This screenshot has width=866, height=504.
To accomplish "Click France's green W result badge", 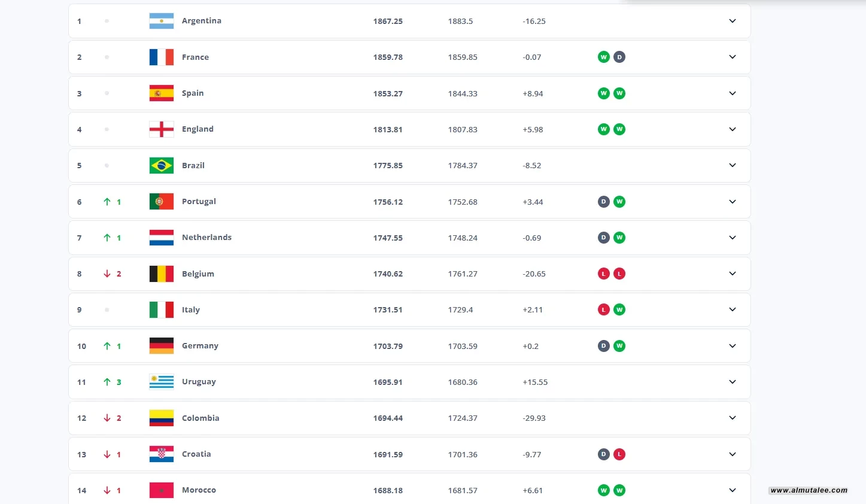I will pos(604,57).
